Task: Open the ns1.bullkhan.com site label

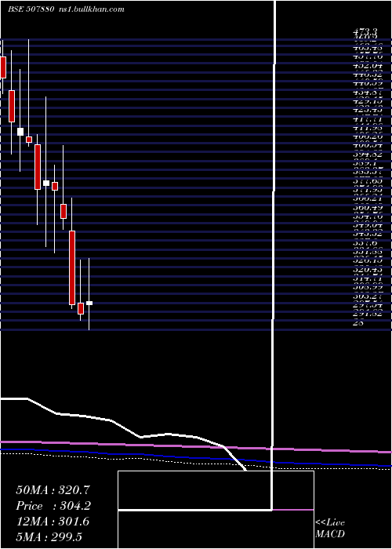Action: coord(92,9)
